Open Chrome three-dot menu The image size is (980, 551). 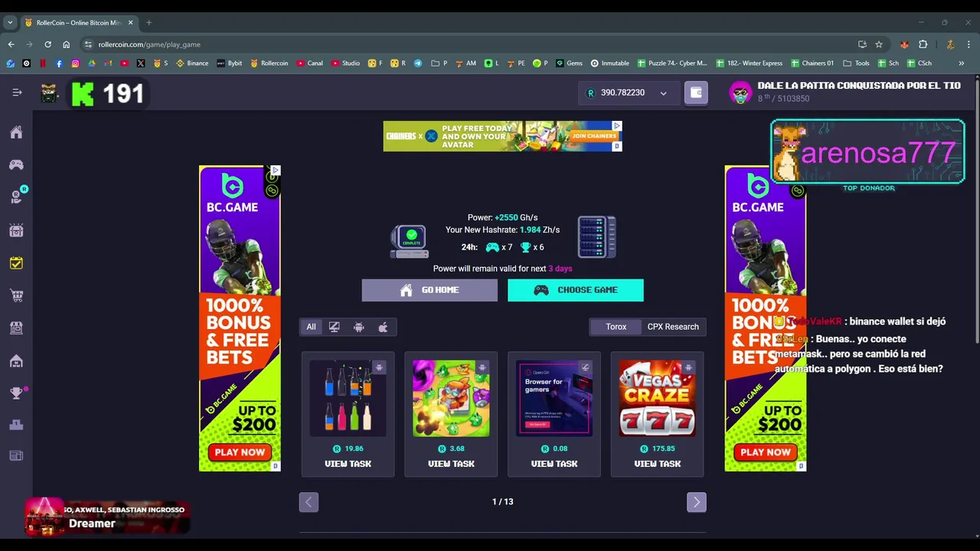coord(969,44)
